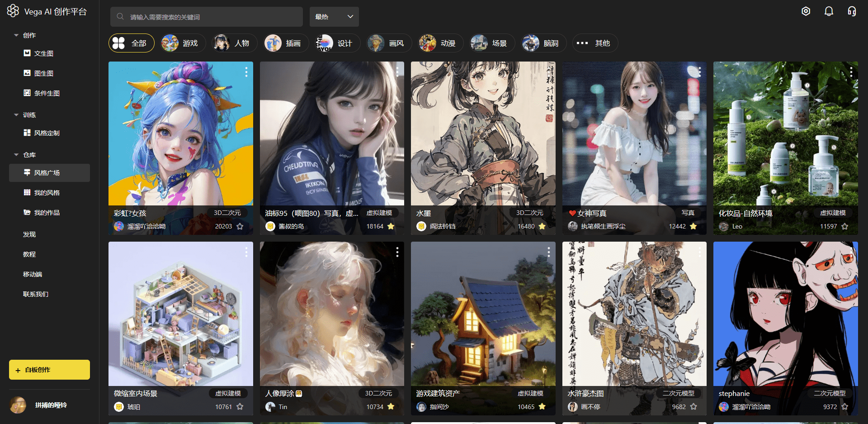
Task: Expand the 其他 category menu
Action: pos(595,43)
